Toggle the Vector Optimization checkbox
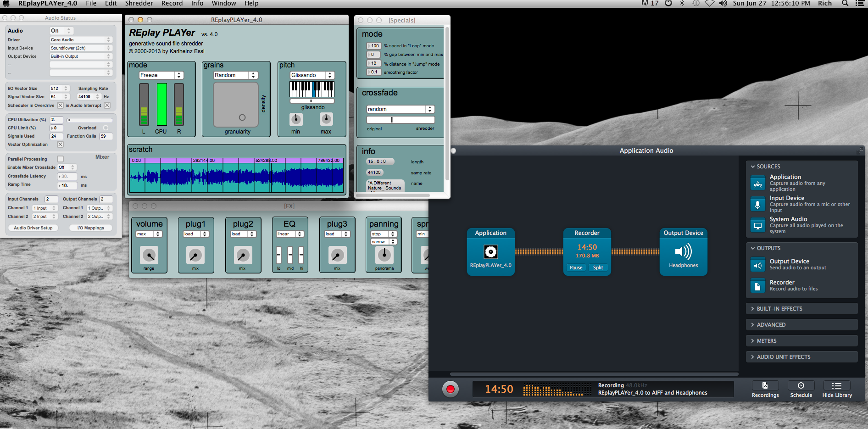Image resolution: width=868 pixels, height=429 pixels. (x=60, y=145)
